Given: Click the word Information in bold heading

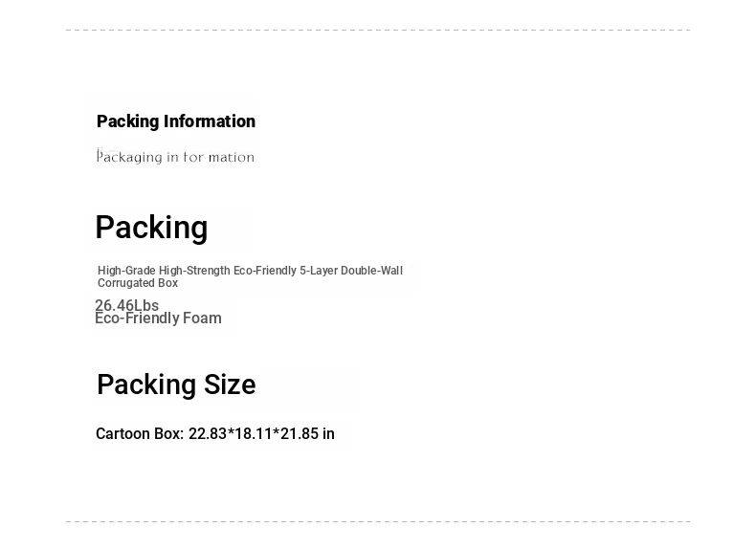Looking at the screenshot, I should (x=210, y=121).
